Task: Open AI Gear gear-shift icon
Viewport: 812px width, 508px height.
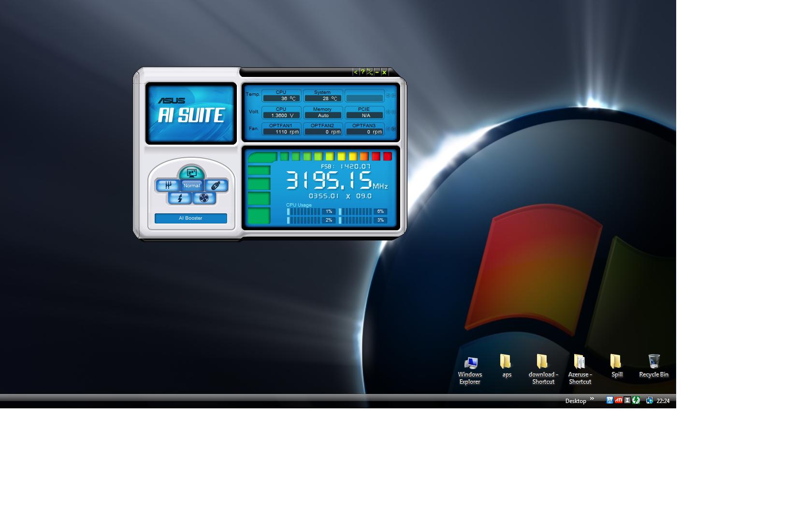Action: 168,185
